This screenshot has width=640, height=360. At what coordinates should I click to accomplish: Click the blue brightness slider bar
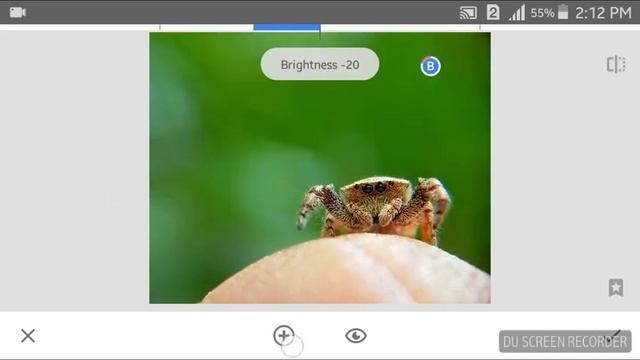(x=287, y=27)
